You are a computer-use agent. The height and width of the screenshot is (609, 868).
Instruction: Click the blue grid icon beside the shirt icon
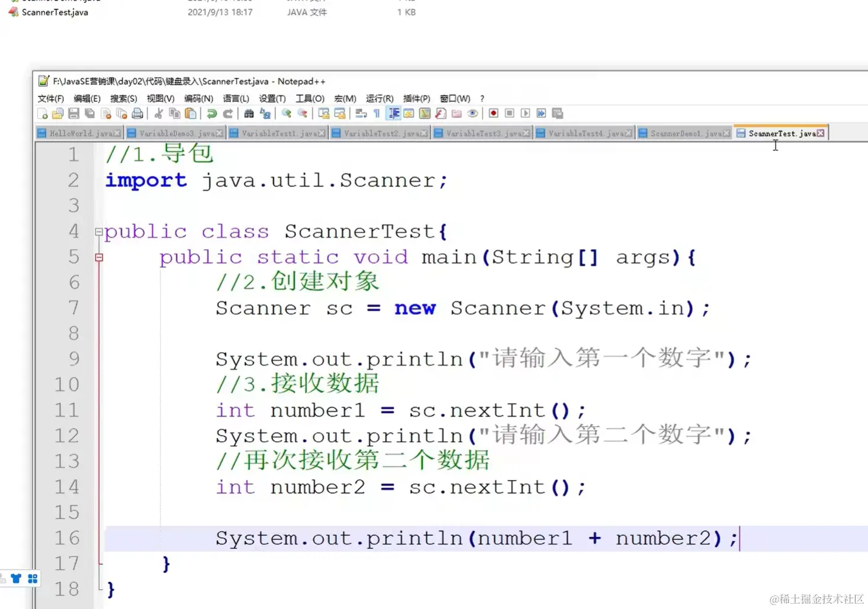coord(33,578)
